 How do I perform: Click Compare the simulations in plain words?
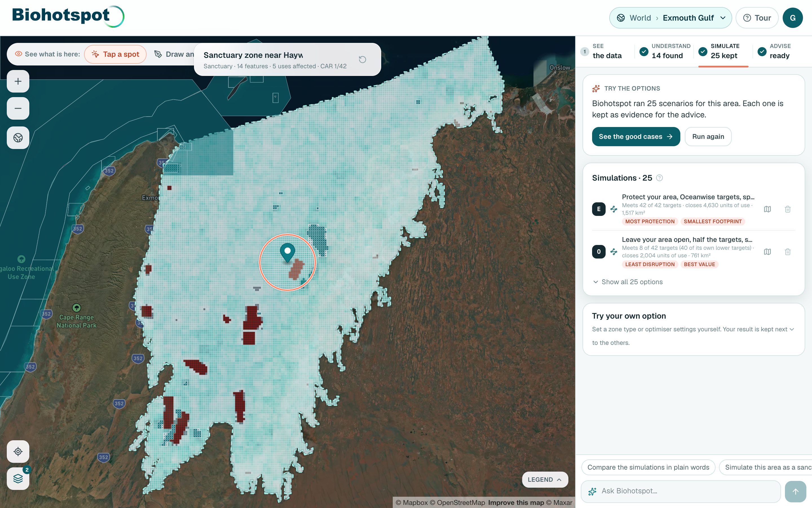(x=648, y=467)
